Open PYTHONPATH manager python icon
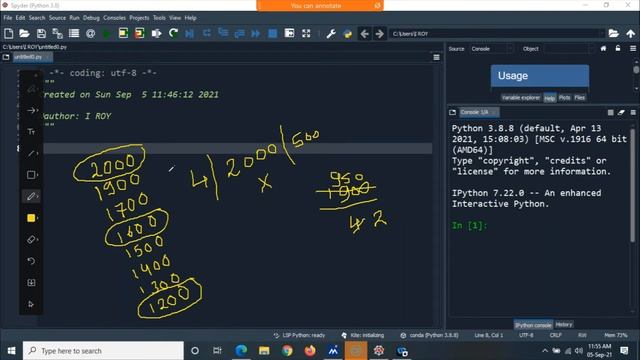 (x=348, y=33)
